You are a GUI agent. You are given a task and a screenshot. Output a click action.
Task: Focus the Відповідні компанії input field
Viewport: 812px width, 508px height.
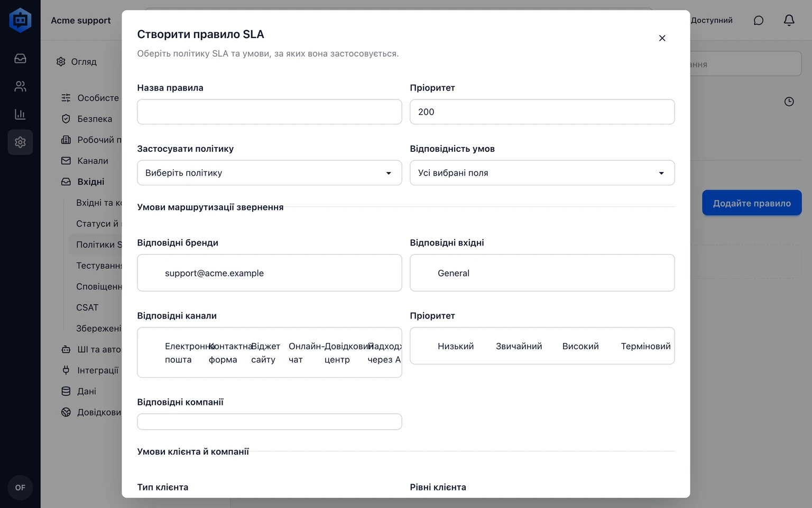pyautogui.click(x=270, y=422)
